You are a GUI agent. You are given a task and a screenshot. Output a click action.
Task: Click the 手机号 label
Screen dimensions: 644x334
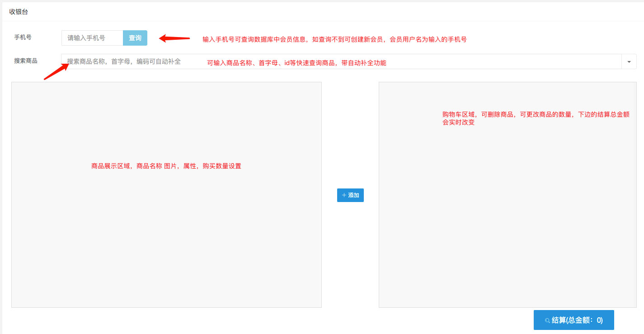pyautogui.click(x=23, y=37)
